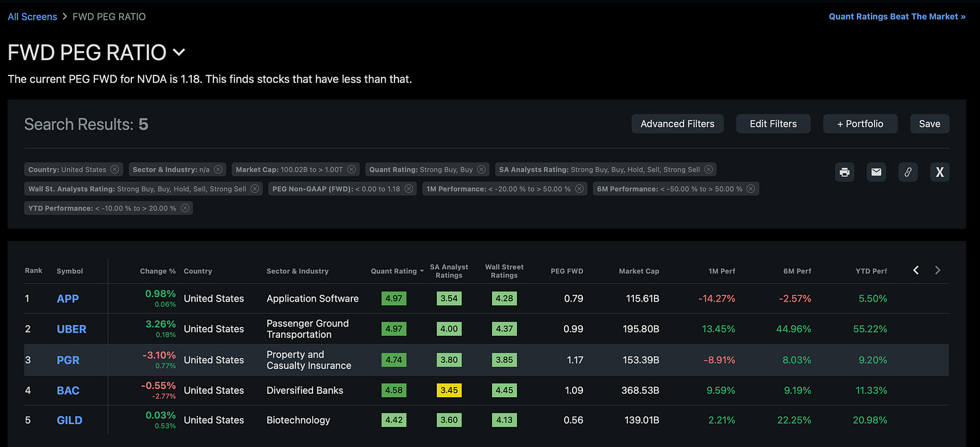980x447 pixels.
Task: Open the FWD PEG RATIO screen dropdown
Action: click(x=179, y=52)
